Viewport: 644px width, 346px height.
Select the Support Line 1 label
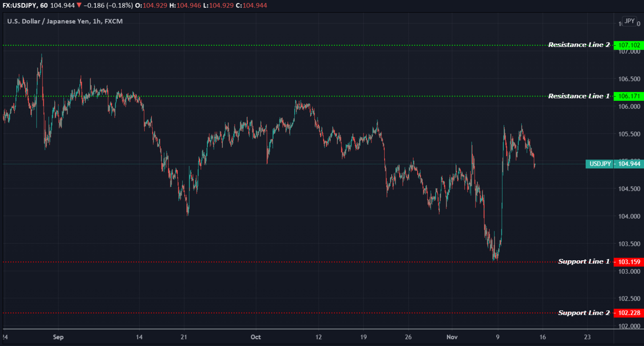point(584,261)
